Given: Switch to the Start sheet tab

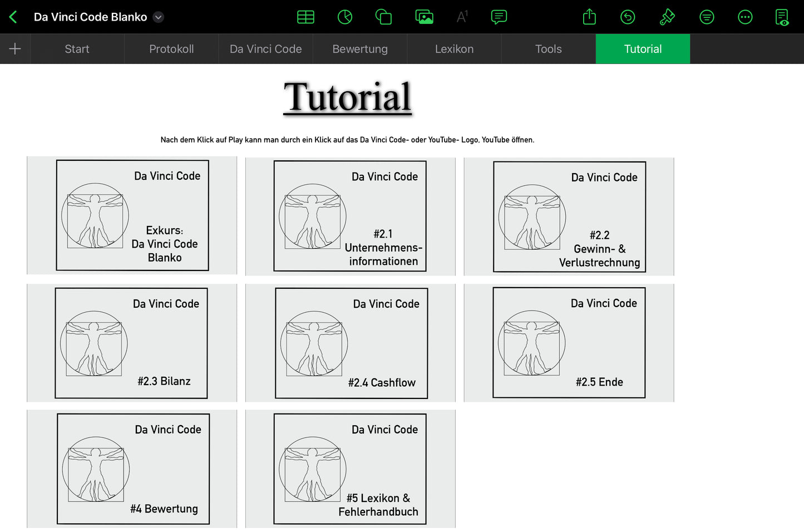Looking at the screenshot, I should pyautogui.click(x=77, y=49).
